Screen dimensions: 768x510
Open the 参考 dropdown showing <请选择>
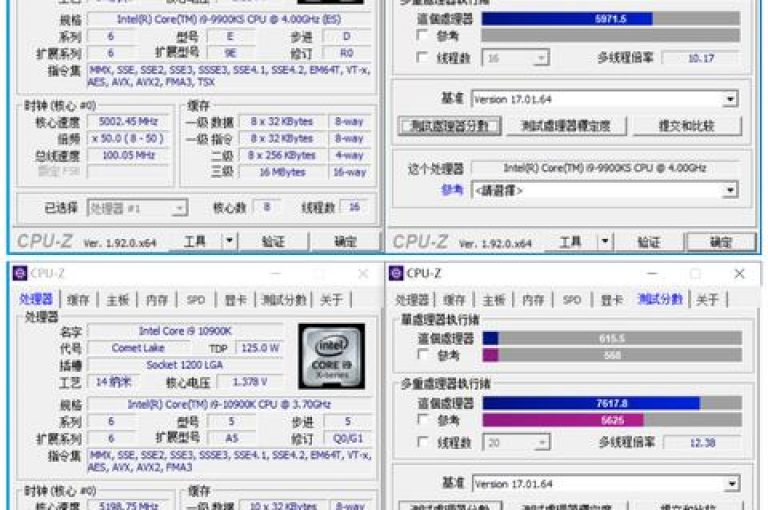[604, 190]
